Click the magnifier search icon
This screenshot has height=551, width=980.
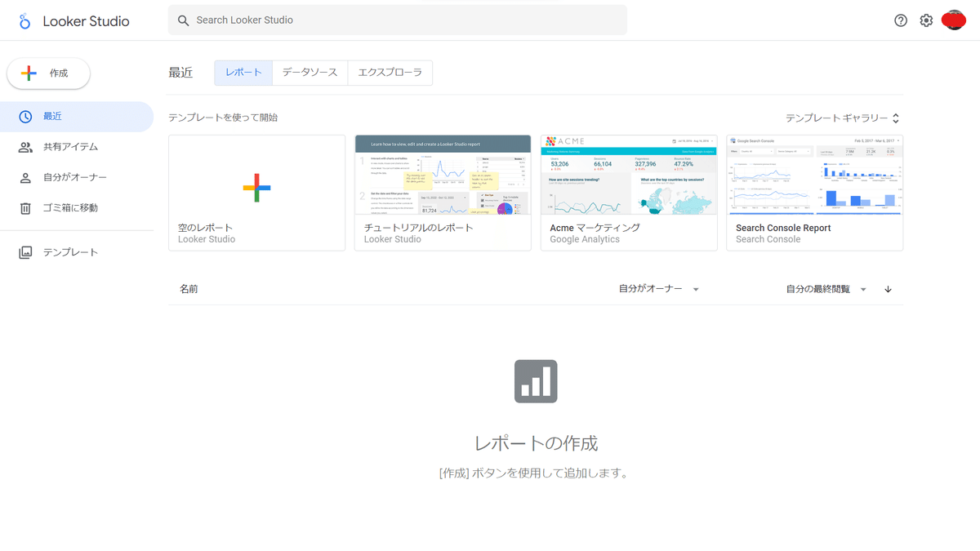(x=183, y=20)
